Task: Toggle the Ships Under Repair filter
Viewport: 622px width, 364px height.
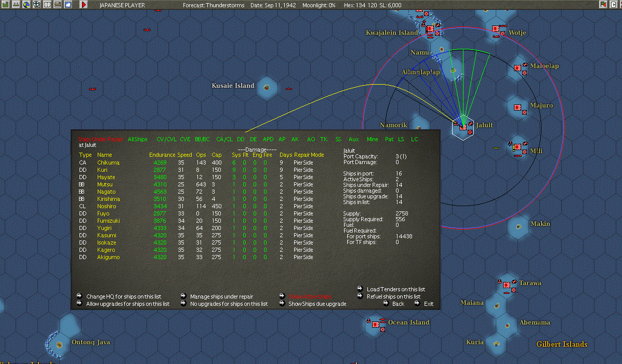Action: pos(100,139)
